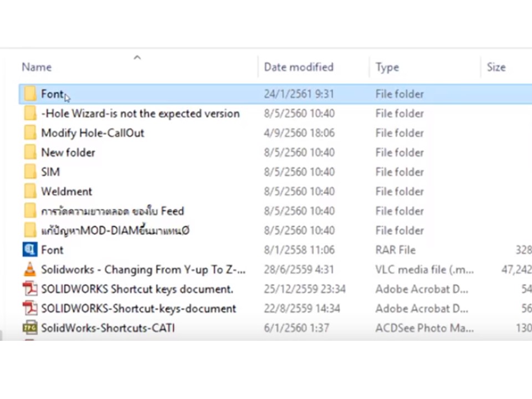Click the VLC cone icon of Solidworks video
The image size is (532, 399).
(x=30, y=269)
